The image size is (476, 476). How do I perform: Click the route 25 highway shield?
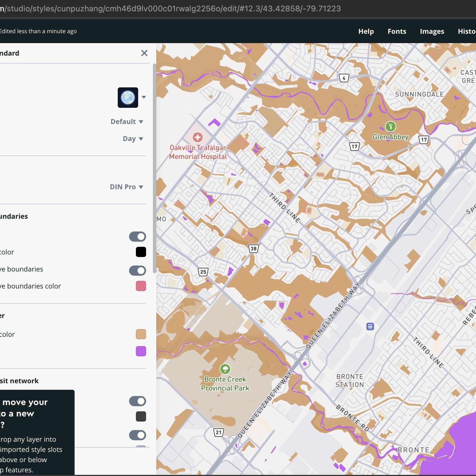pyautogui.click(x=203, y=272)
